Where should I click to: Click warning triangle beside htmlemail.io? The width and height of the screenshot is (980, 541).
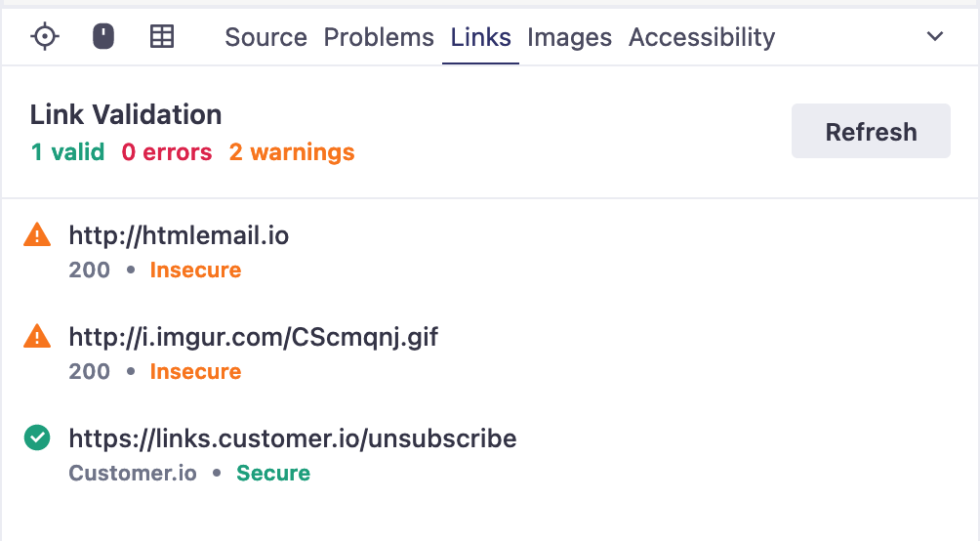[37, 234]
